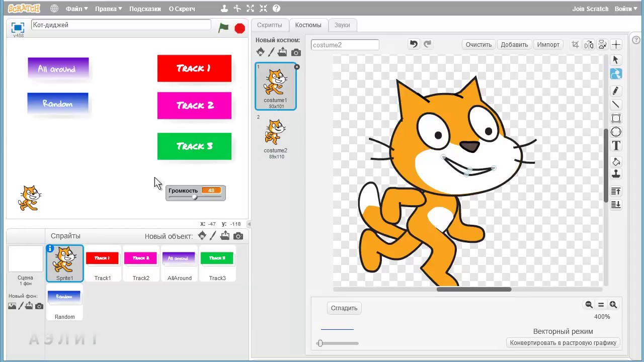Image resolution: width=644 pixels, height=362 pixels.
Task: Click the green flag to start
Action: [223, 28]
